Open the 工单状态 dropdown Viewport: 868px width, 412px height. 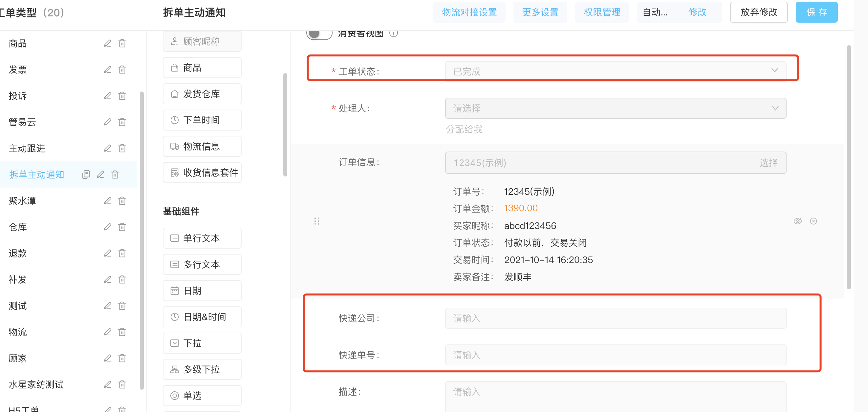(616, 71)
